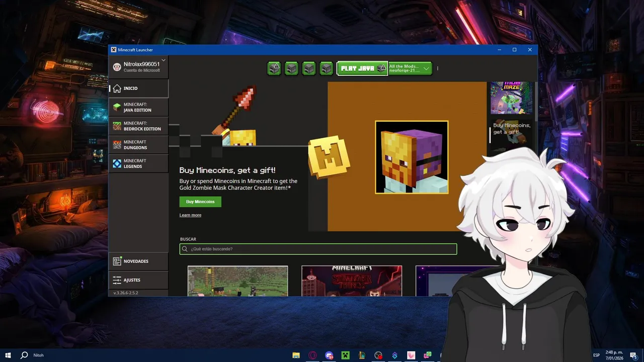
Task: Open League of Legends from the taskbar
Action: 361,355
